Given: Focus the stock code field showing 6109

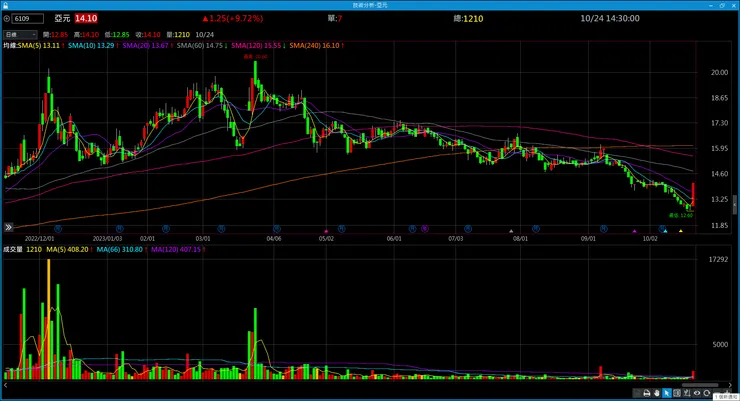Looking at the screenshot, I should (28, 19).
